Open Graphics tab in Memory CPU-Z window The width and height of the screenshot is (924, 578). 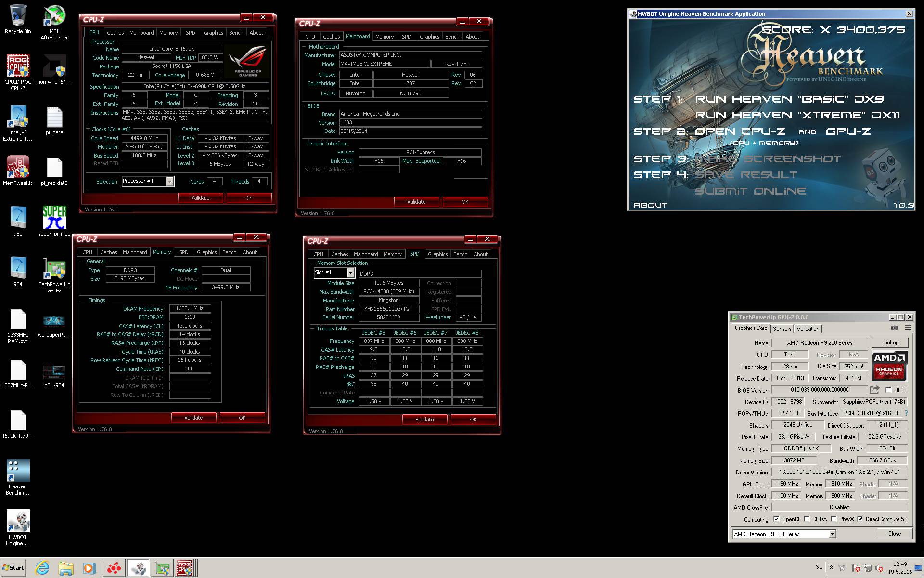point(207,252)
